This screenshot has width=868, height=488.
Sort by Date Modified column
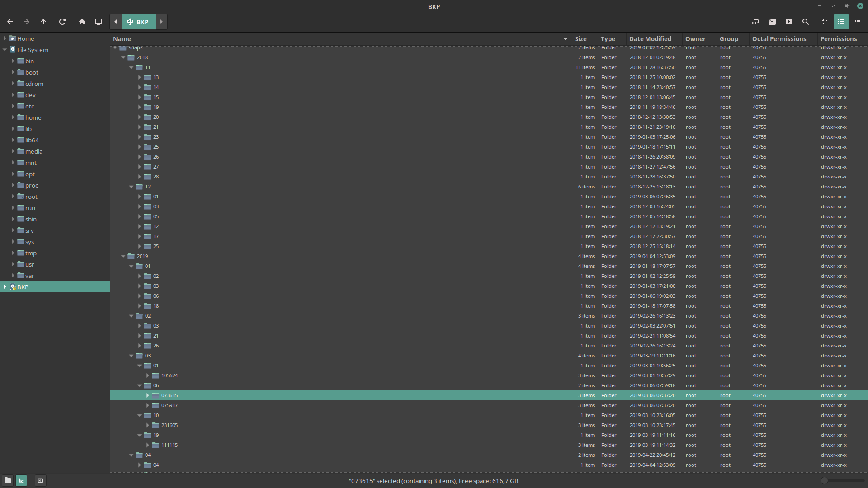pos(654,39)
